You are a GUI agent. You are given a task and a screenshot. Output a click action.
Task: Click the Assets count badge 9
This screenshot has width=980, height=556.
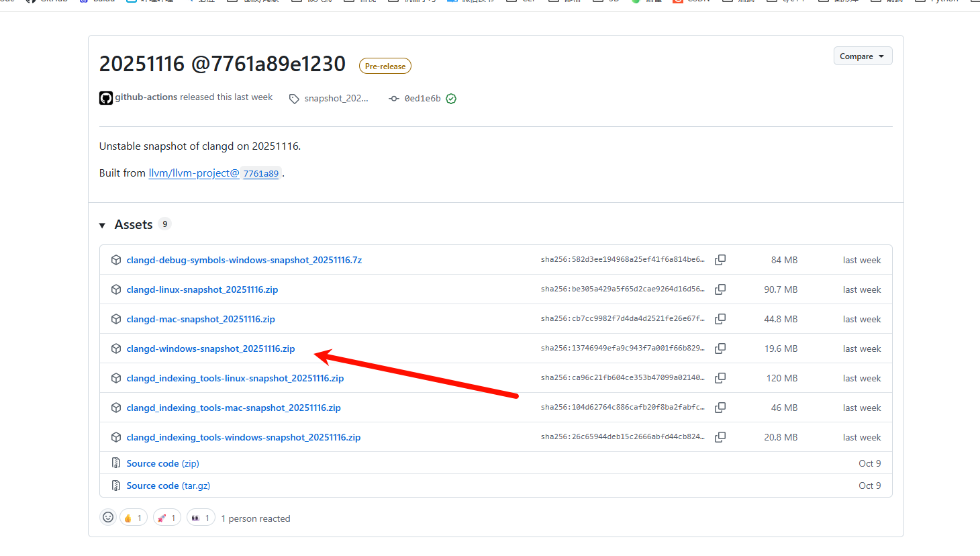click(165, 224)
